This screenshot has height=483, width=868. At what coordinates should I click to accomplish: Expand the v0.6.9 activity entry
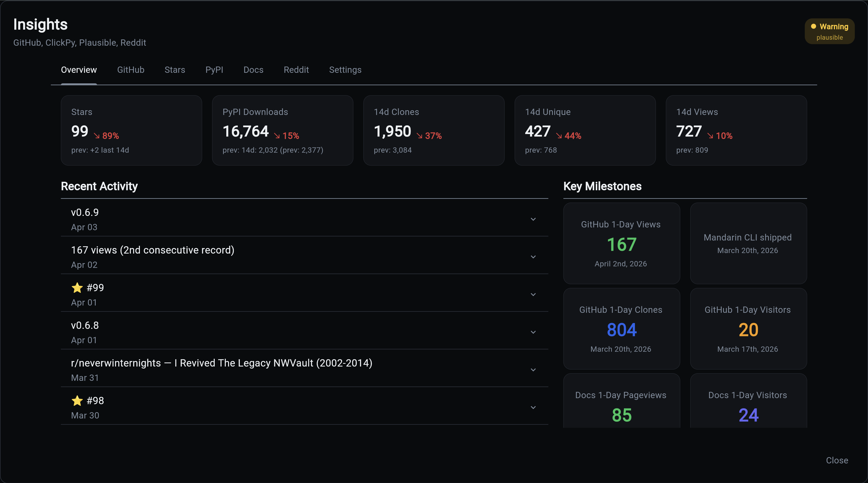pos(533,219)
